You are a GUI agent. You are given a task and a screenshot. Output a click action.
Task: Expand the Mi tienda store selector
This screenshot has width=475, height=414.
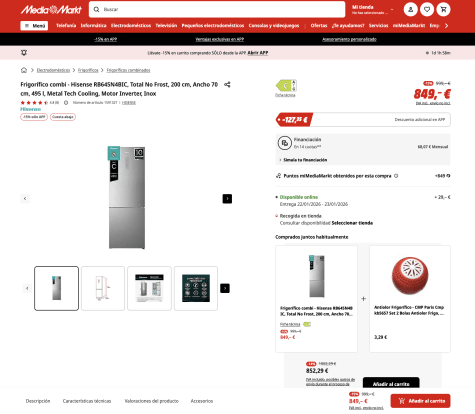point(373,10)
